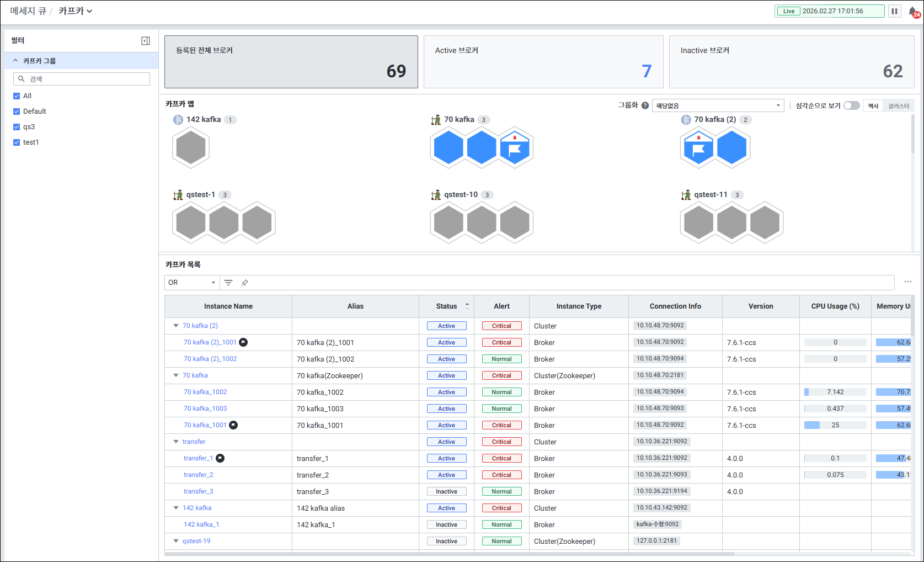Open the grouping dropdown
This screenshot has height=562, width=924.
717,105
